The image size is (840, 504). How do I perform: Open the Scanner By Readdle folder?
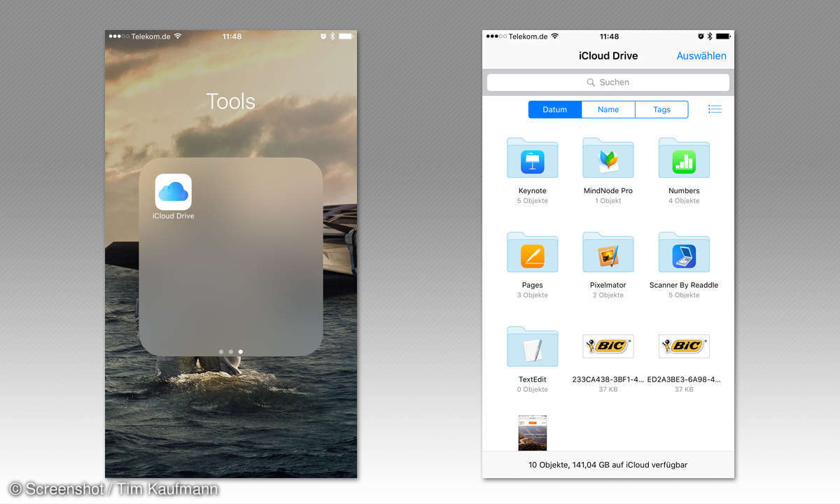[x=684, y=253]
